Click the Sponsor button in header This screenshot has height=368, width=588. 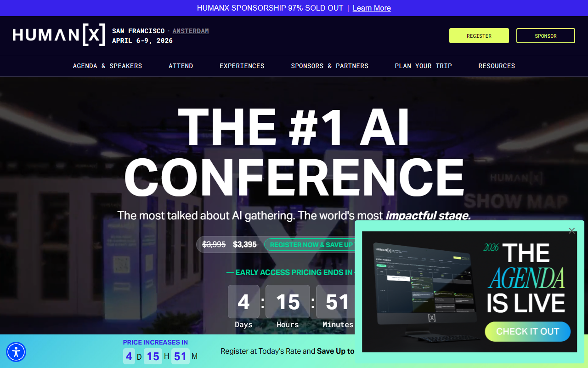[546, 36]
